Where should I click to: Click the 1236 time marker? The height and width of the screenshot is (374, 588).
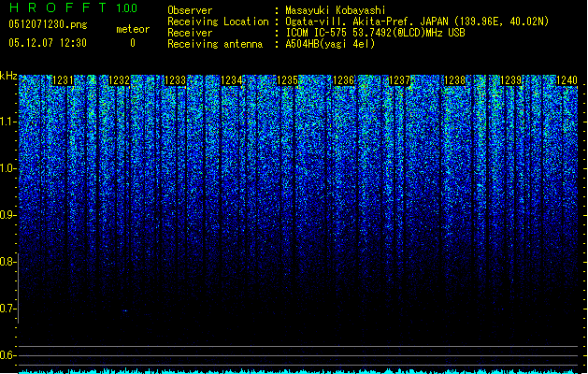click(343, 80)
